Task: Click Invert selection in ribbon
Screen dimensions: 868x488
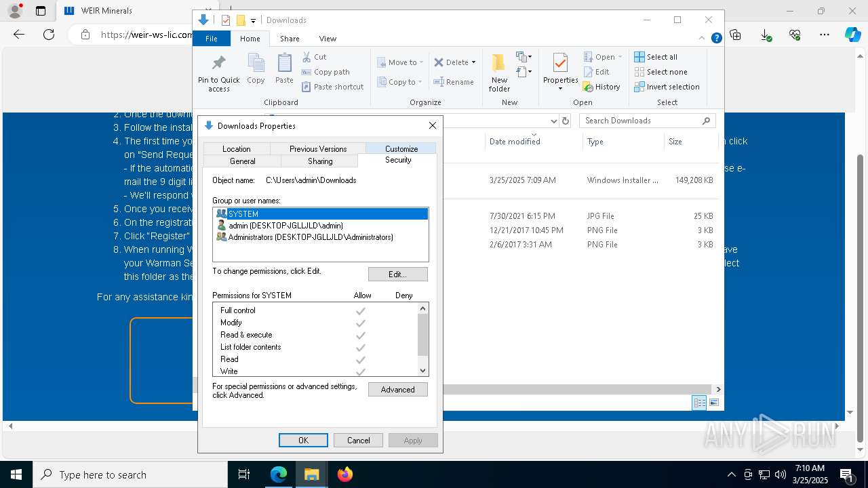Action: [667, 87]
